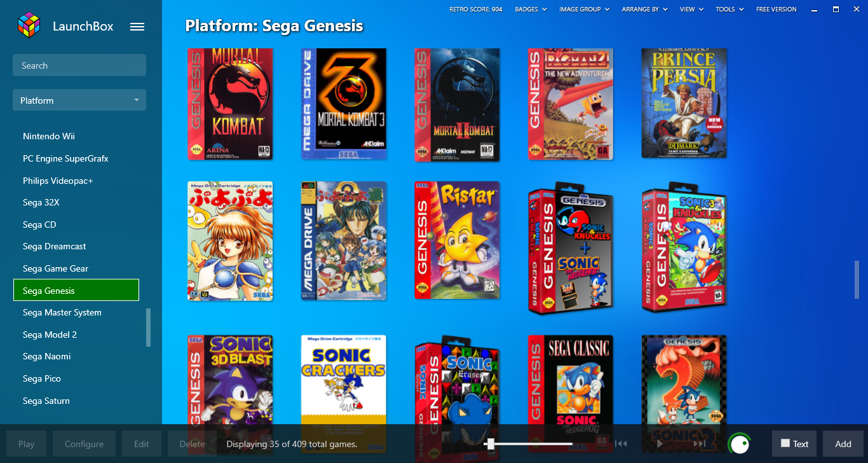The height and width of the screenshot is (463, 868).
Task: Click the Play button
Action: (27, 444)
